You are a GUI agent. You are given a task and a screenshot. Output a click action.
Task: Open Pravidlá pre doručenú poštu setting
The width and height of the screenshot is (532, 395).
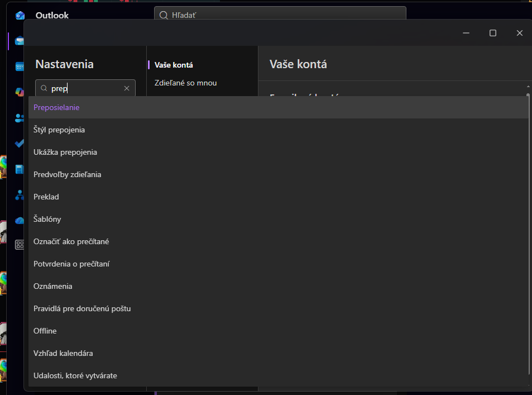click(x=82, y=308)
